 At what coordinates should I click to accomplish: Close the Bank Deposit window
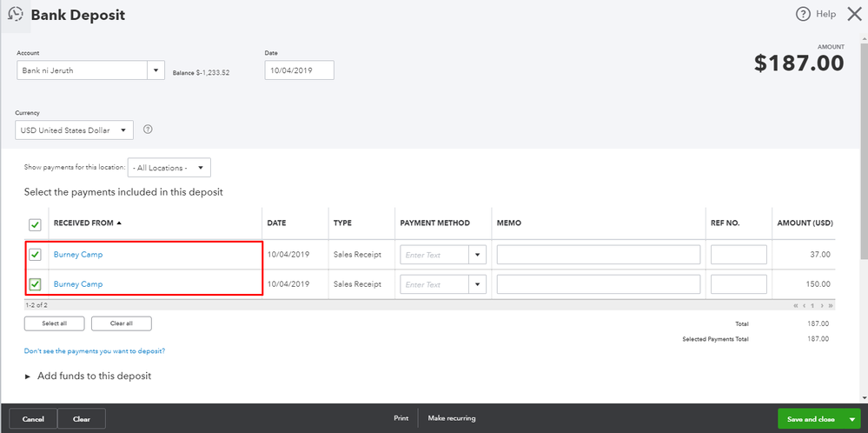click(854, 14)
